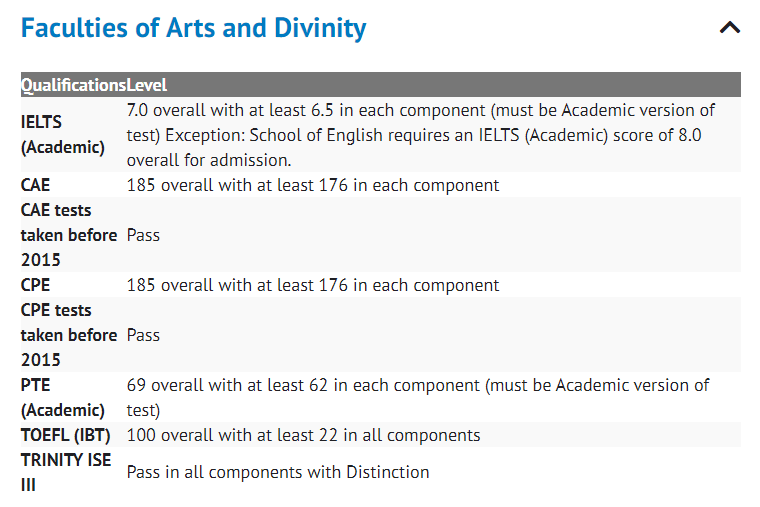Click the Faculties of Arts and Divinity heading

[x=194, y=28]
